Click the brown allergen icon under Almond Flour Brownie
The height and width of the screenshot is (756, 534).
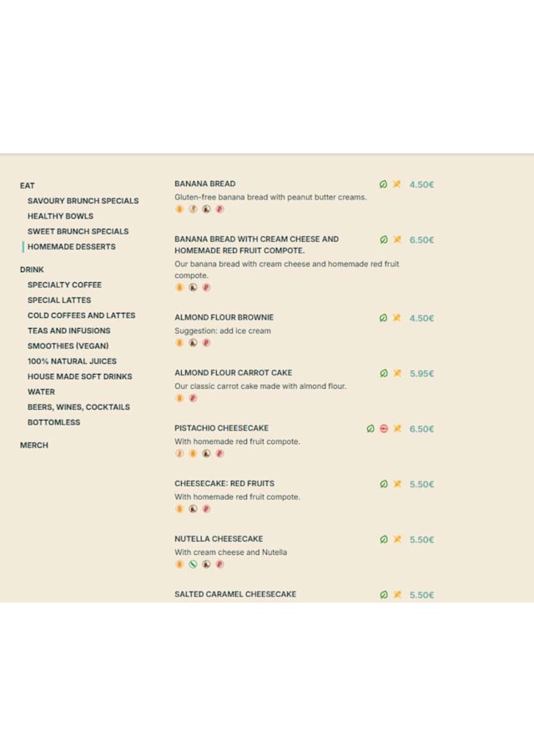tap(193, 342)
